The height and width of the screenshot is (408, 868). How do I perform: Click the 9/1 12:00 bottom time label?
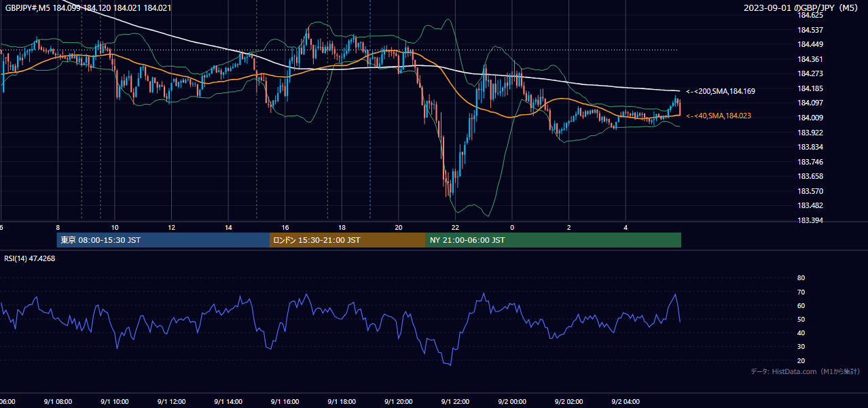[171, 402]
